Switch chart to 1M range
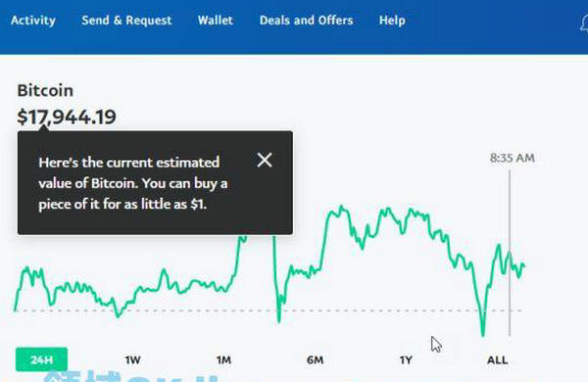588x382 pixels. (x=223, y=359)
